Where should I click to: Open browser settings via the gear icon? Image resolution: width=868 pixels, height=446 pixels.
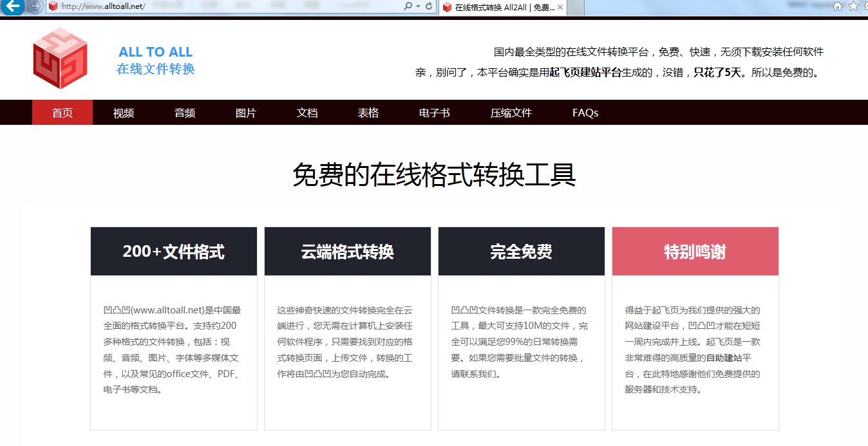tap(866, 6)
